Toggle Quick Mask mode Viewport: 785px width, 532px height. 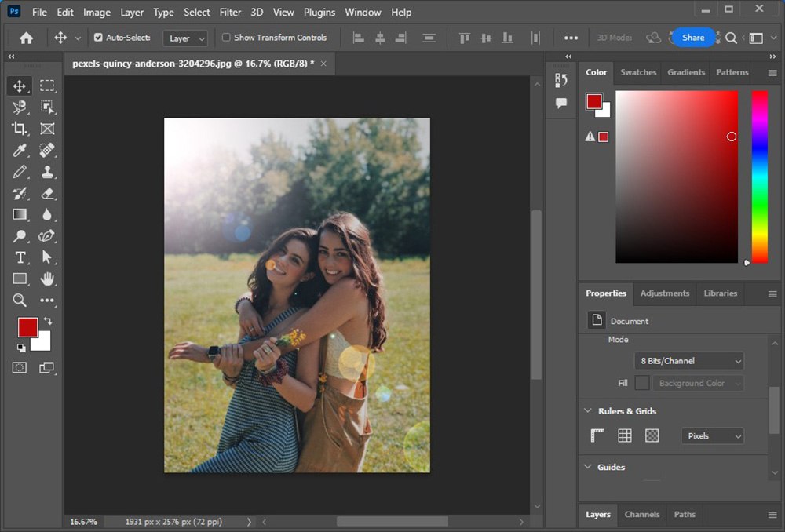tap(19, 366)
